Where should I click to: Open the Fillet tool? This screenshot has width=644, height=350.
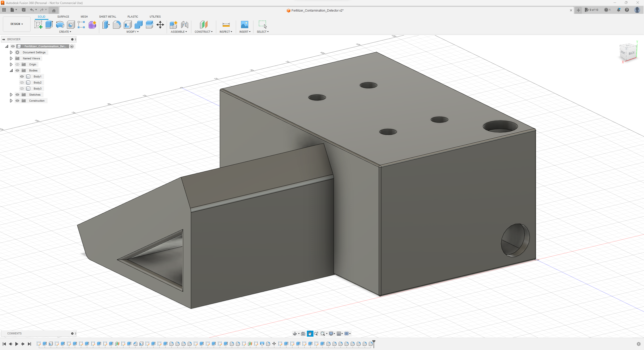click(117, 25)
